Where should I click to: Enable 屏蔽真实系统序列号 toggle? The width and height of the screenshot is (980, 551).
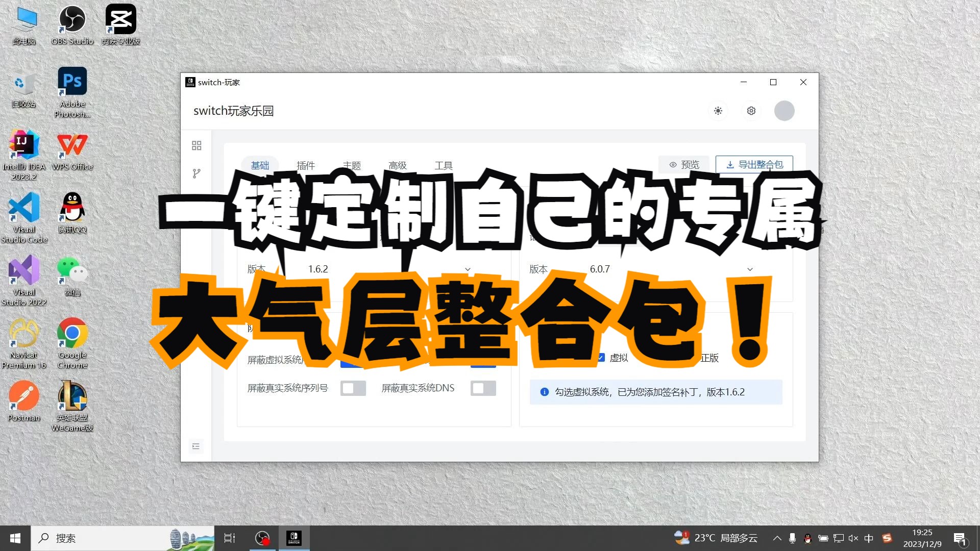click(x=353, y=388)
